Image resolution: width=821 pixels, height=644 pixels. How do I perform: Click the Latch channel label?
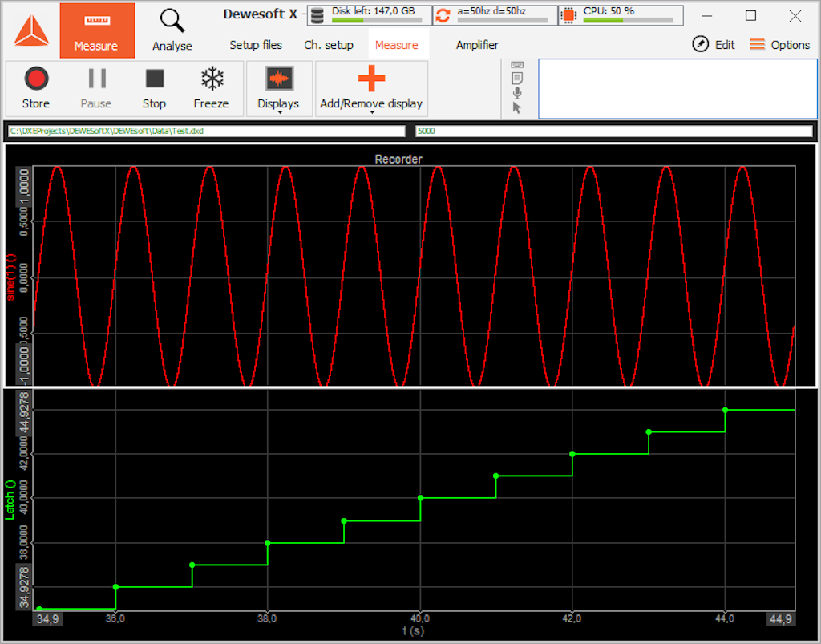pyautogui.click(x=10, y=500)
